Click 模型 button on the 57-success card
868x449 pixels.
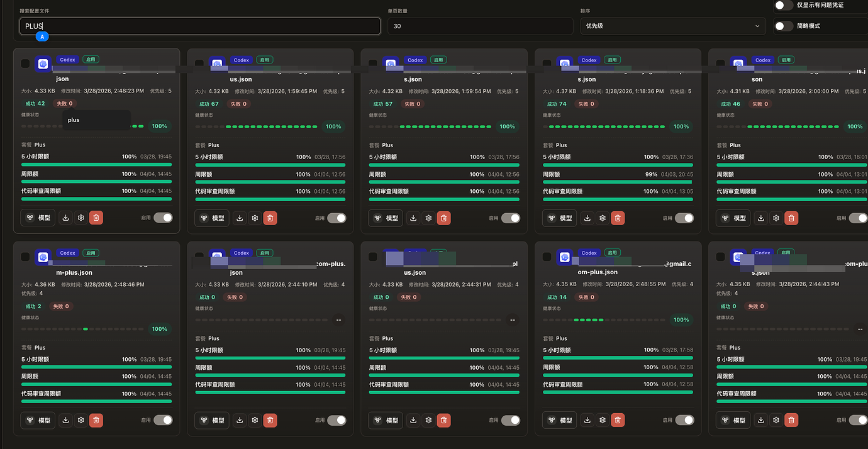click(x=386, y=218)
